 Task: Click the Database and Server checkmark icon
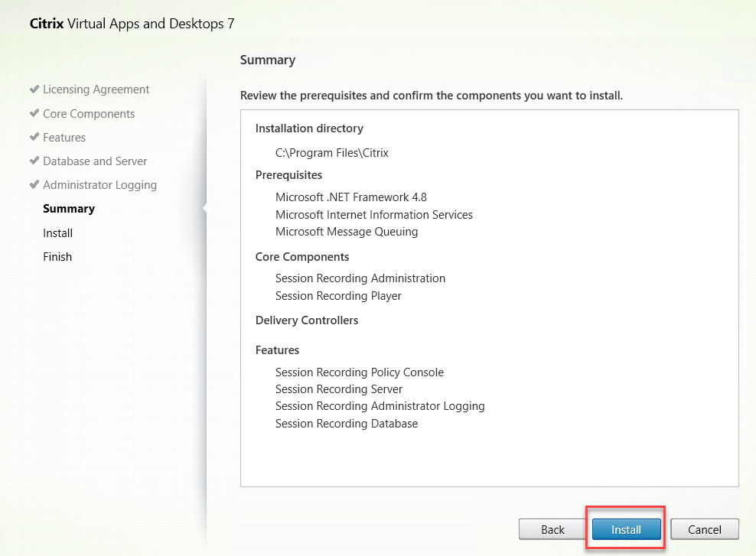click(x=34, y=161)
